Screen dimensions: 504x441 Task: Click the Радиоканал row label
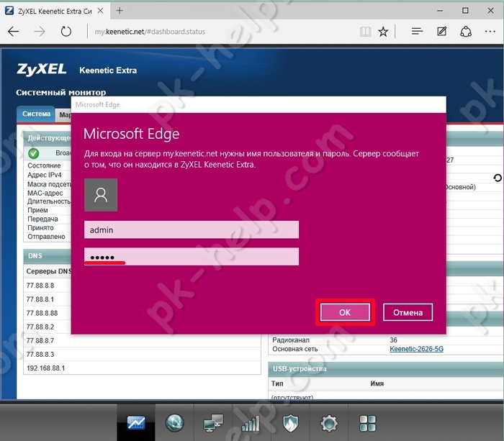point(291,340)
